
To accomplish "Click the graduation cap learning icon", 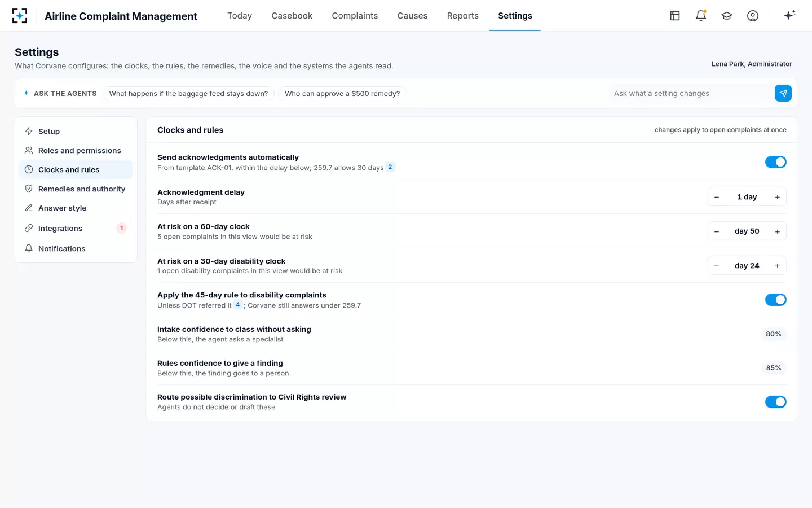I will coord(727,16).
